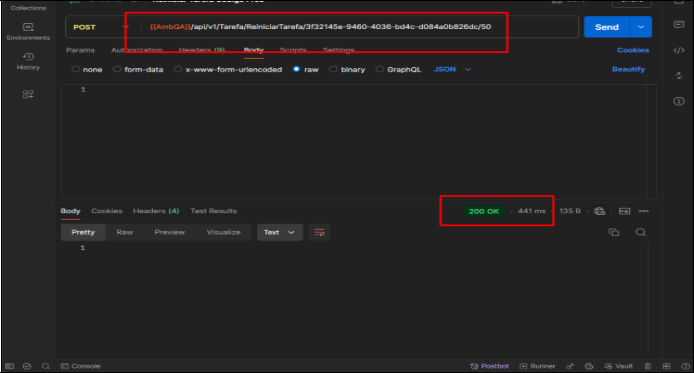Switch to the request Params tab
The height and width of the screenshot is (373, 694).
click(x=80, y=50)
